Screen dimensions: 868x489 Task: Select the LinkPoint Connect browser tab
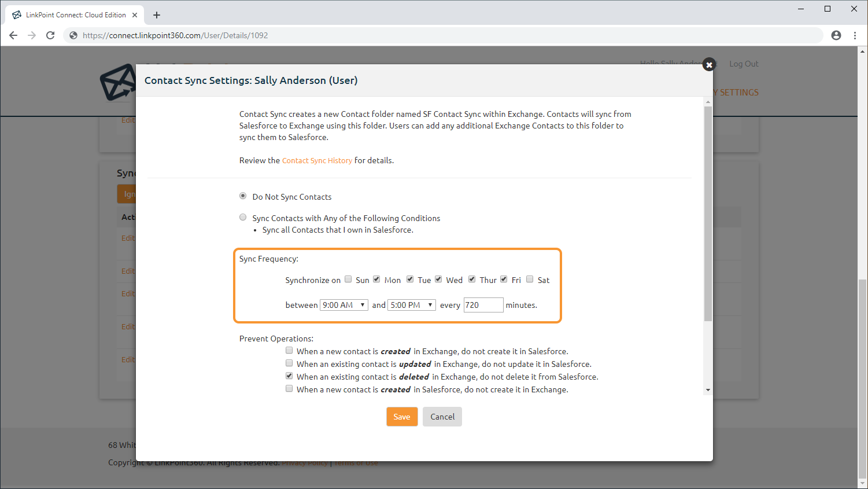75,15
